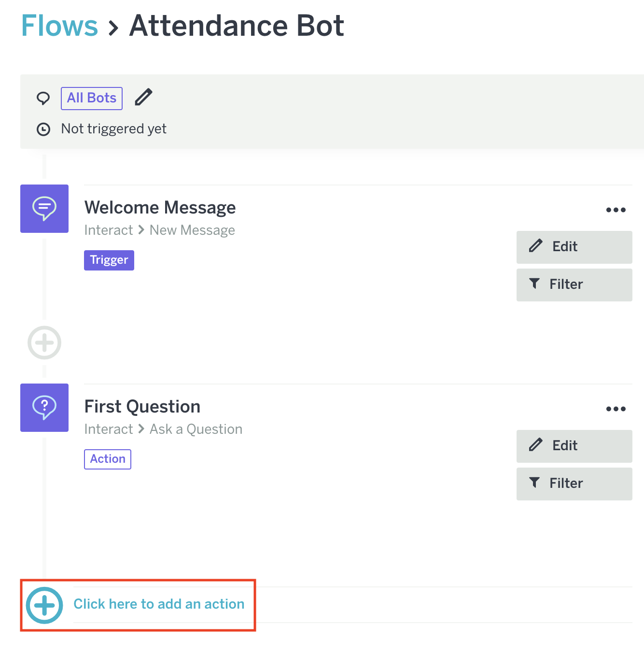Click the gray plus between steps
Image resolution: width=644 pixels, height=655 pixels.
coord(44,343)
